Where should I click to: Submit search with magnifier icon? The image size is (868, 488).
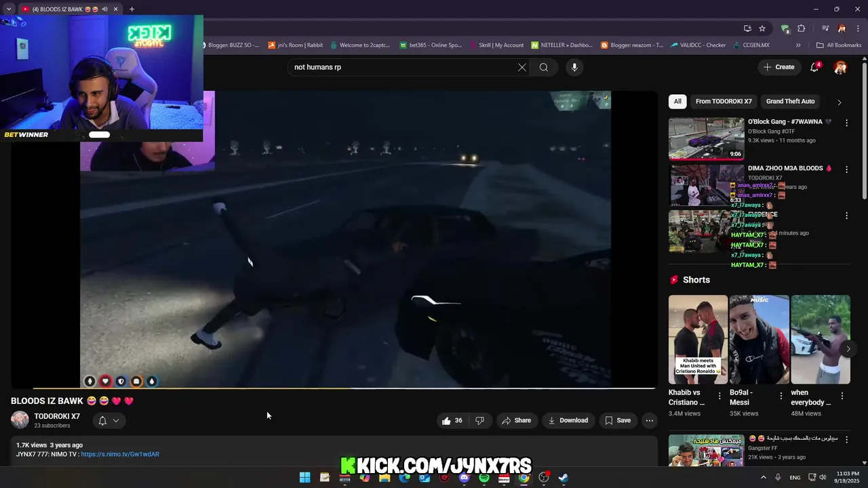[544, 67]
